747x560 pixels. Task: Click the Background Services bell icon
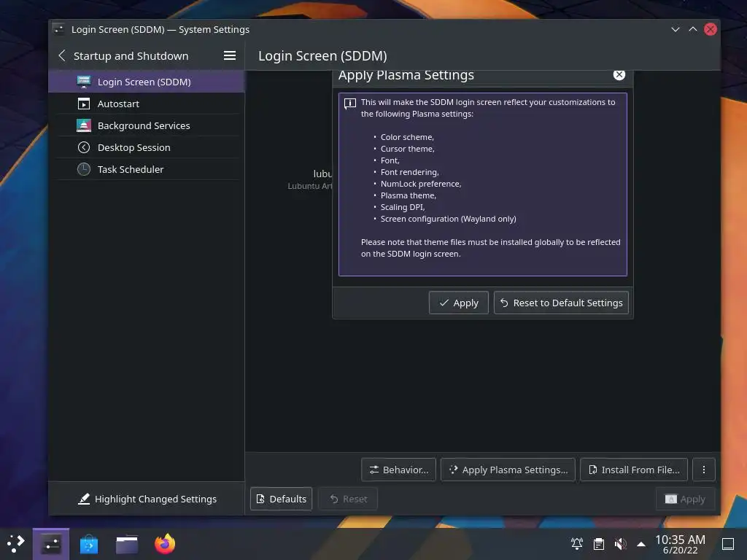pos(84,125)
